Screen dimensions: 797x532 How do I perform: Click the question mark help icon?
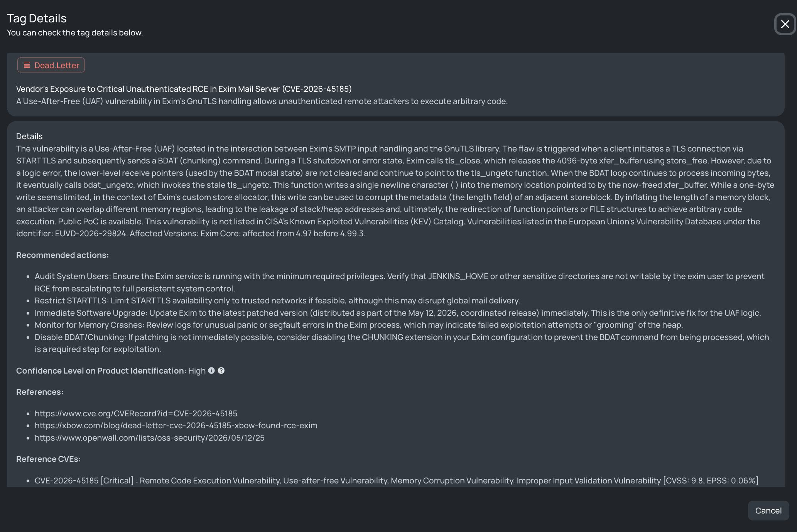coord(221,370)
